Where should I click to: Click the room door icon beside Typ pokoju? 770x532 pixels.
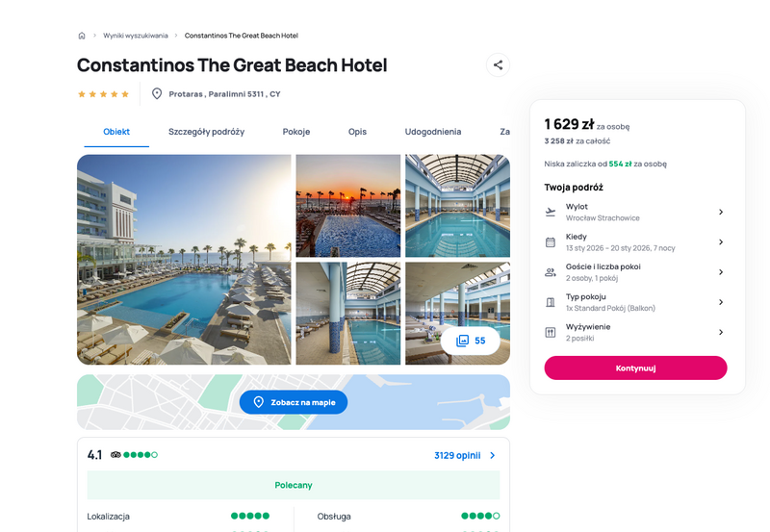pyautogui.click(x=551, y=302)
